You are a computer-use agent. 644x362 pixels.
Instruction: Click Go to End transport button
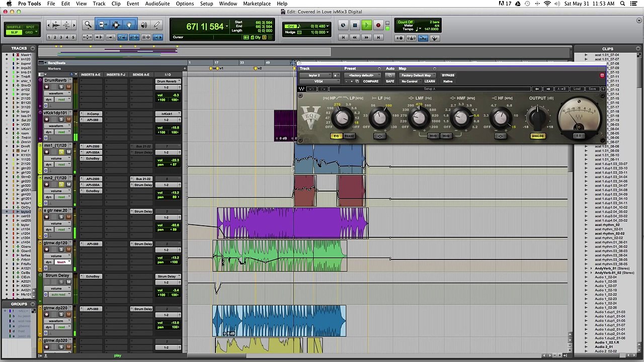[x=378, y=37]
